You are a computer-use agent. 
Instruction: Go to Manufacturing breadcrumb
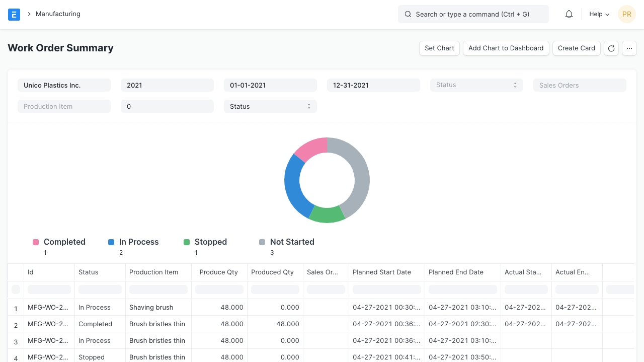coord(58,14)
